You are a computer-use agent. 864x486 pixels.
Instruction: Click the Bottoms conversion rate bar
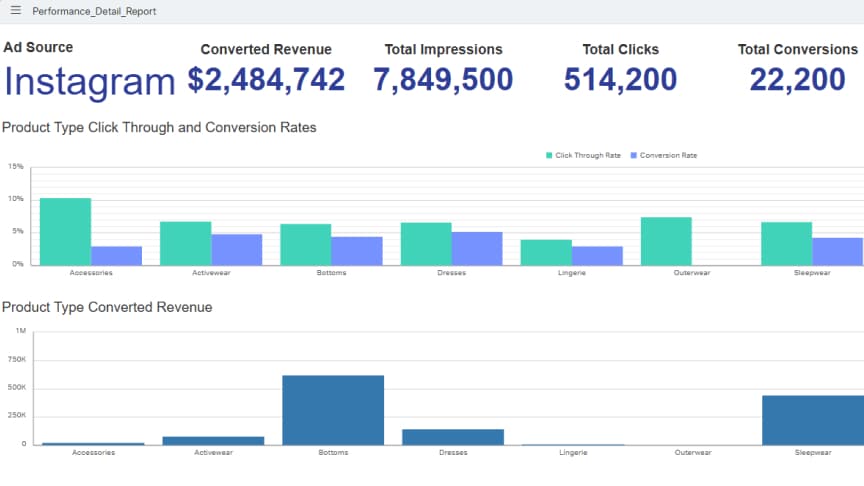point(357,251)
